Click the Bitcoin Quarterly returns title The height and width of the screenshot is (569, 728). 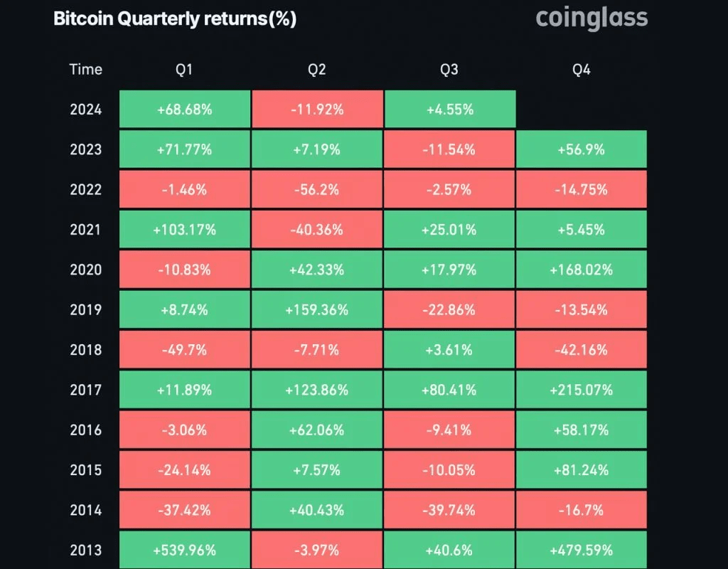[x=175, y=19]
